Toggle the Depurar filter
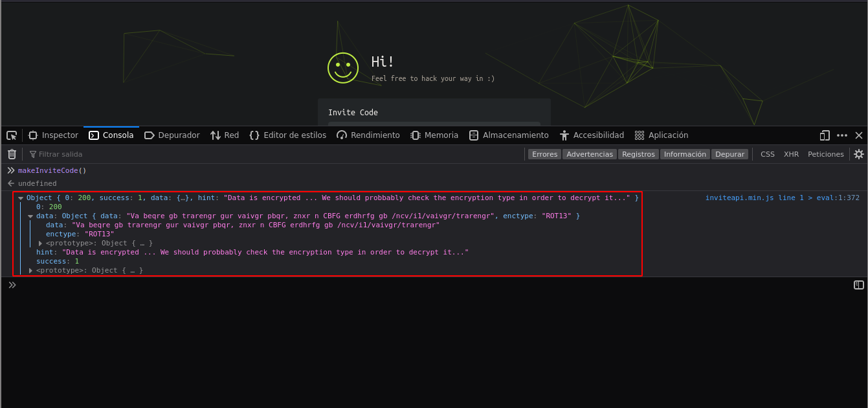 pos(729,154)
